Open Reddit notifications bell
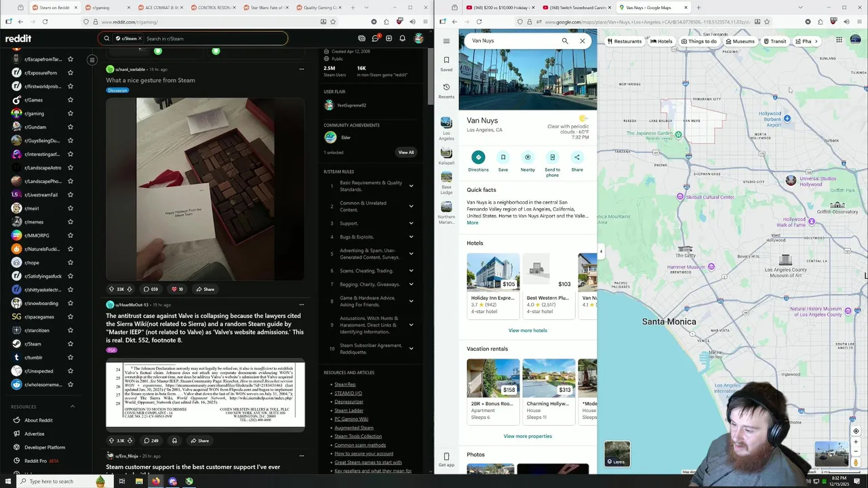Viewport: 868px width, 488px height. tap(403, 39)
